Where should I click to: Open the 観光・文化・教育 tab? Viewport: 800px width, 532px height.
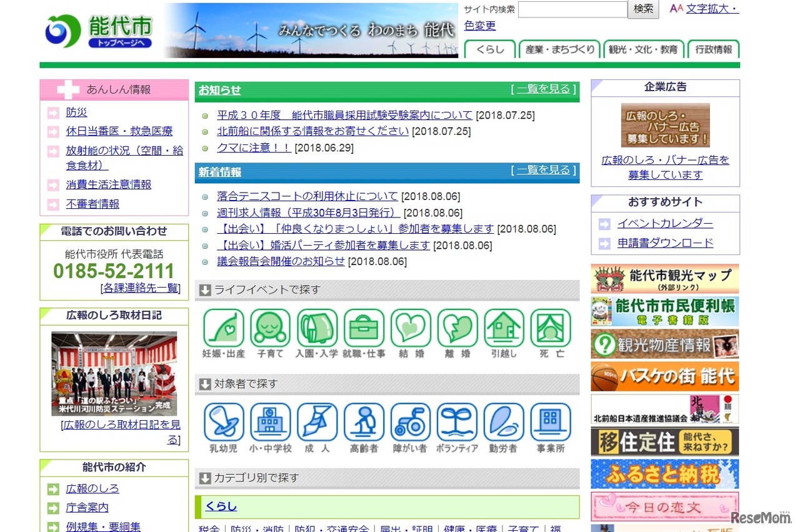(x=644, y=49)
